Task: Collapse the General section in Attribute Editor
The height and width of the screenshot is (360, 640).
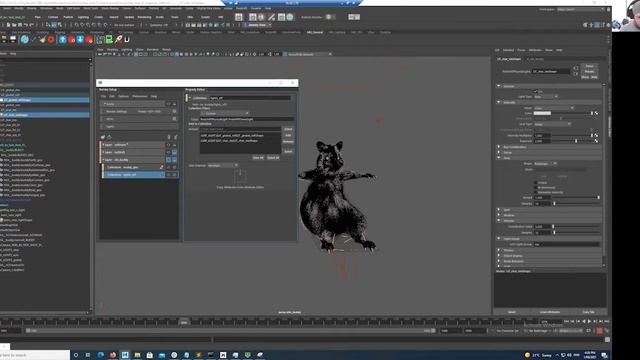Action: (x=499, y=86)
